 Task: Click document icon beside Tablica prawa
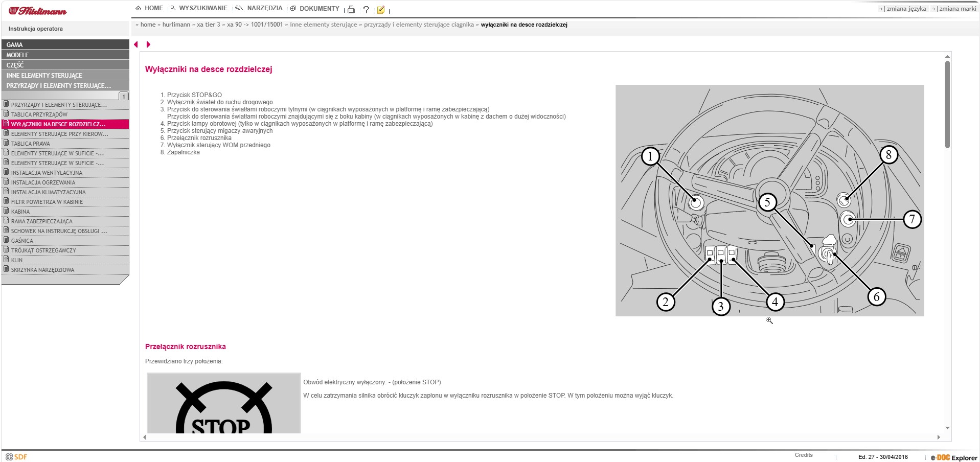pyautogui.click(x=6, y=143)
